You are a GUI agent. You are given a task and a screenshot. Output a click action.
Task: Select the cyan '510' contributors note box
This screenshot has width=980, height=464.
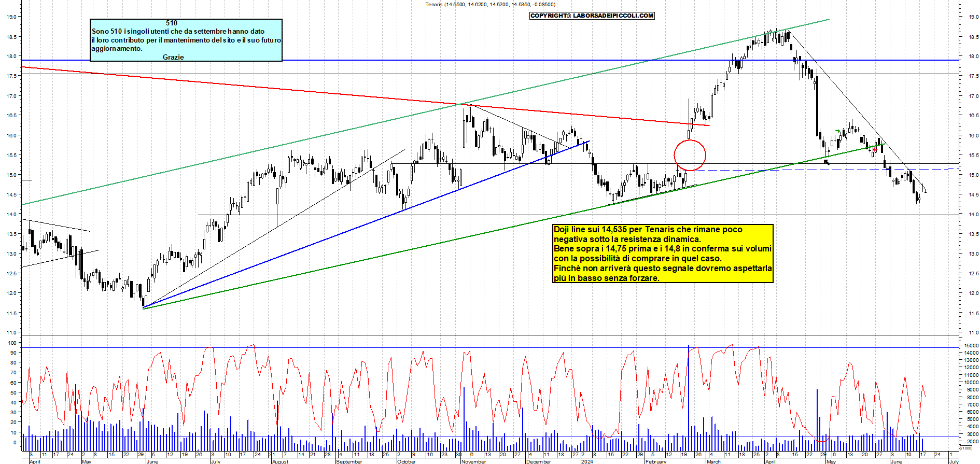pos(186,40)
